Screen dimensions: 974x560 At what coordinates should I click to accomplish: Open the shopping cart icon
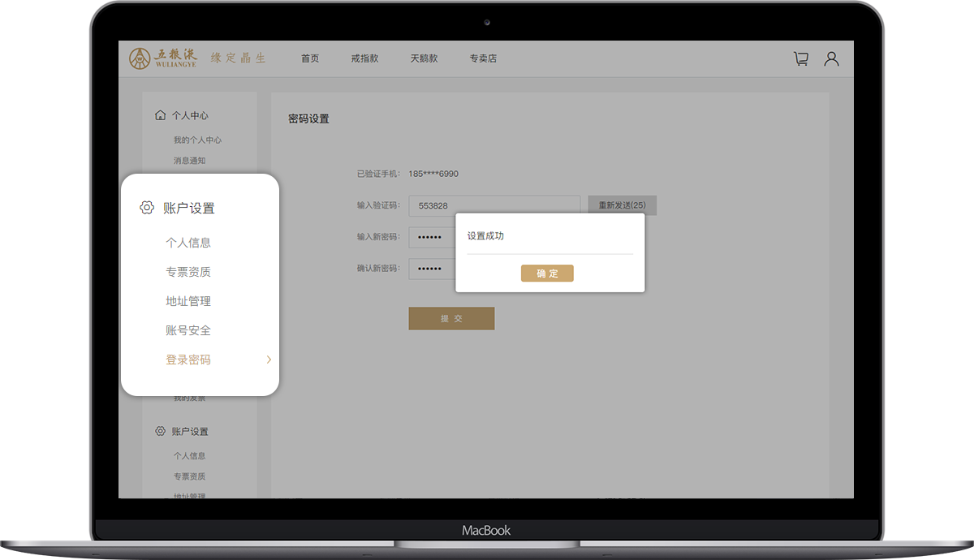coord(801,58)
